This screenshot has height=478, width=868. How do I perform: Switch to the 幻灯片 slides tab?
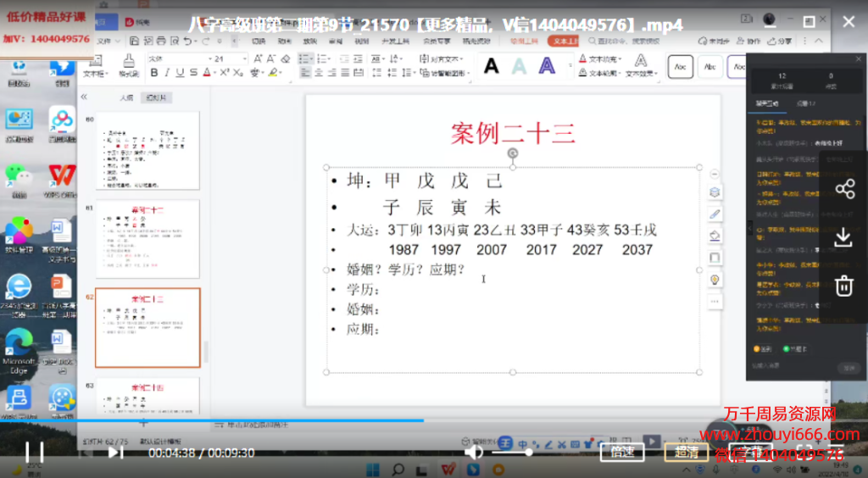pyautogui.click(x=156, y=97)
